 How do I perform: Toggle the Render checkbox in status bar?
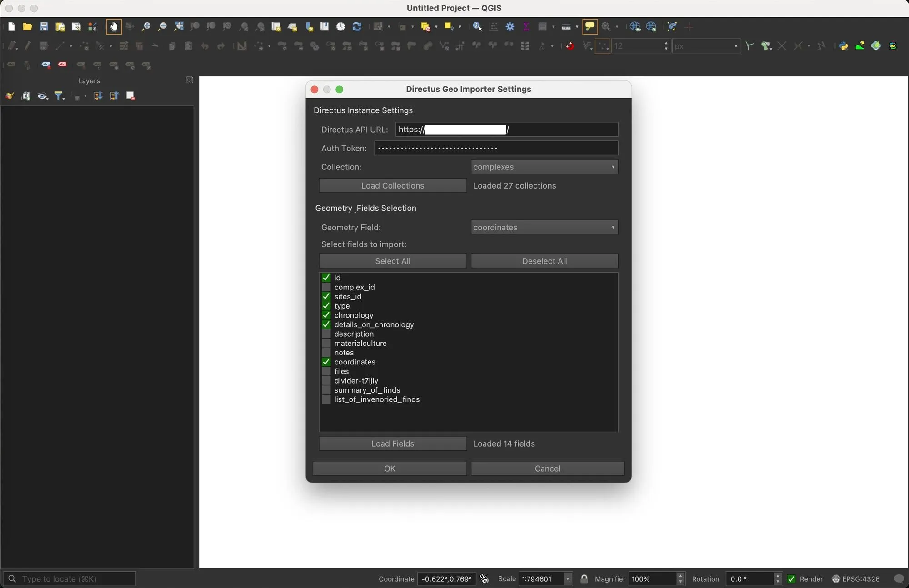(x=792, y=579)
